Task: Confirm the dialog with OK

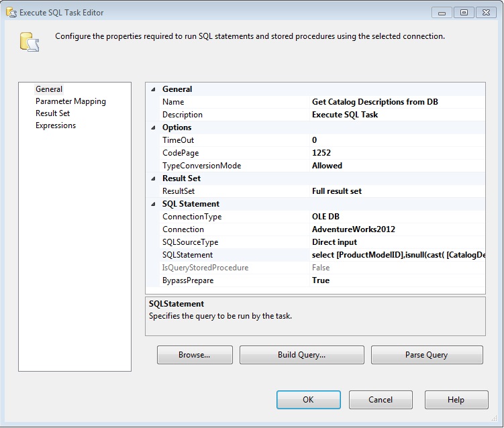Action: click(x=307, y=400)
